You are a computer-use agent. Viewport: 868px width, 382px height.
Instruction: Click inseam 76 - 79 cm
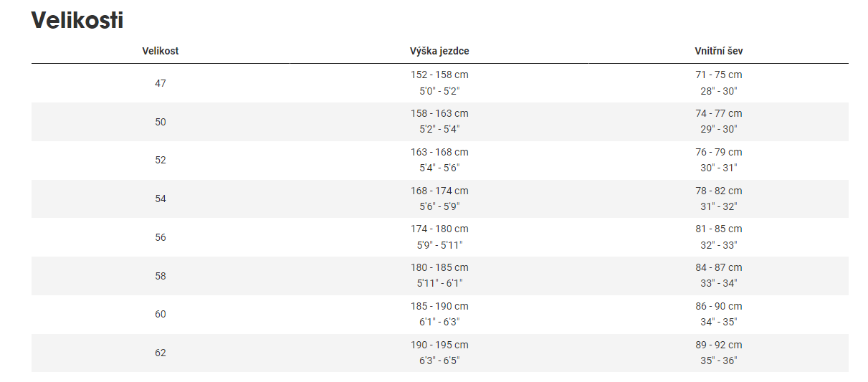[x=718, y=152]
